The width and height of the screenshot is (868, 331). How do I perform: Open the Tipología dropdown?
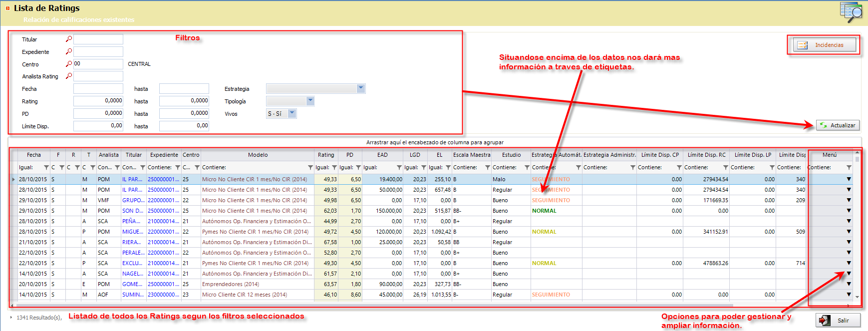(310, 101)
